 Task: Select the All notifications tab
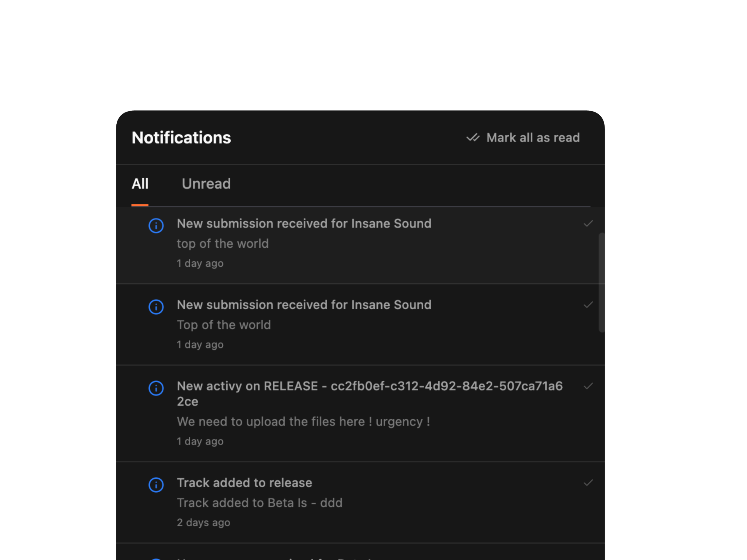point(140,184)
